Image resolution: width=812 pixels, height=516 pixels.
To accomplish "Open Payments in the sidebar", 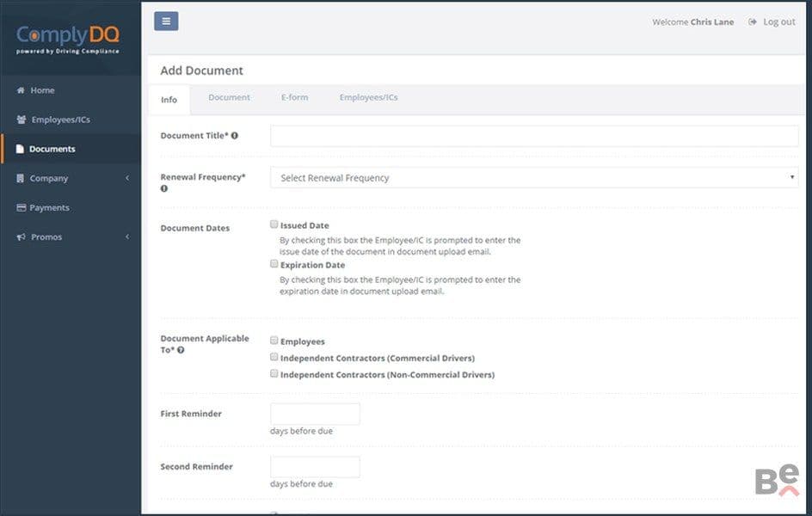I will [49, 207].
